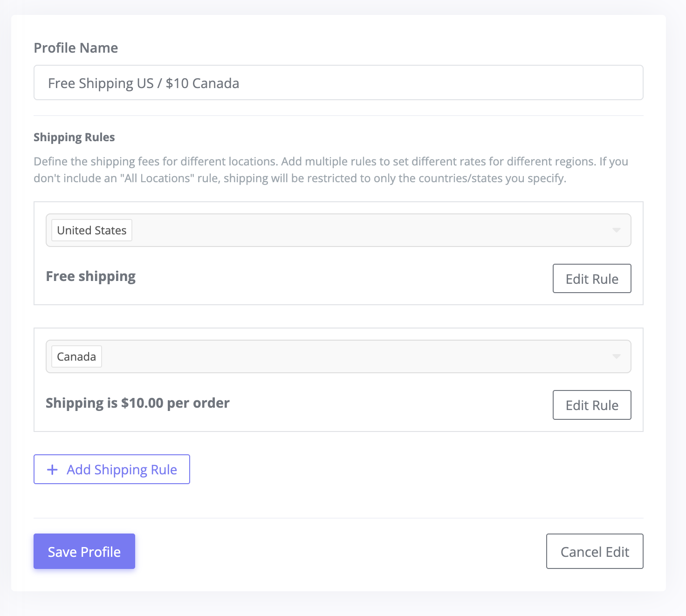Screen dimensions: 686x616
Task: Cancel editing the profile
Action: tap(595, 551)
